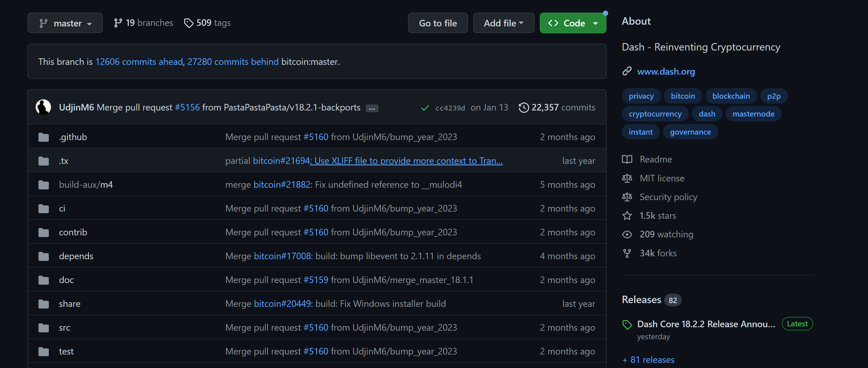The height and width of the screenshot is (368, 868).
Task: Click the commits history clock icon
Action: tap(524, 108)
